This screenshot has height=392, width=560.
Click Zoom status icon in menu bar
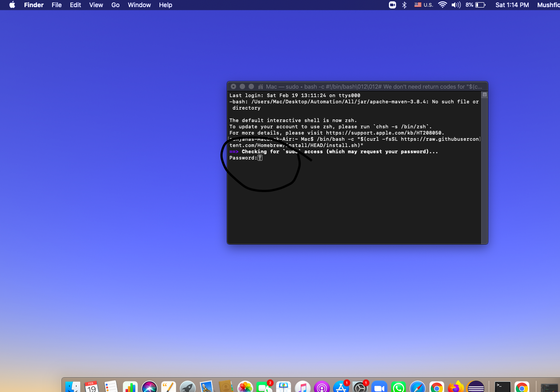click(392, 5)
